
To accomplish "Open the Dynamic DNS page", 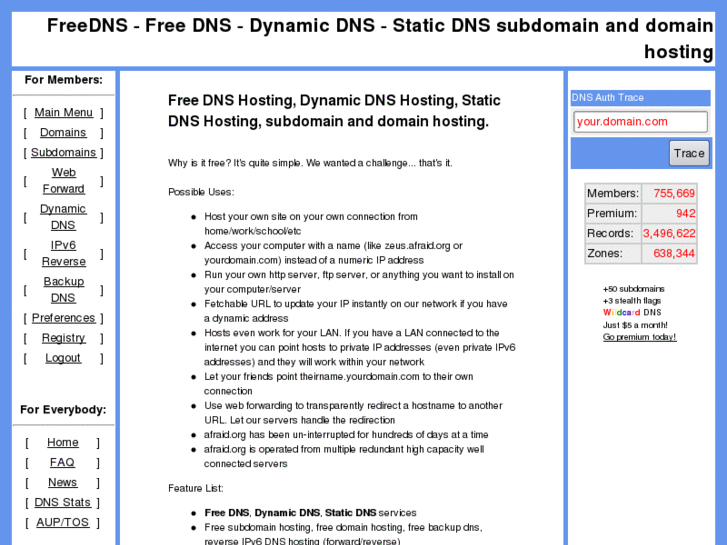I will pos(63,217).
